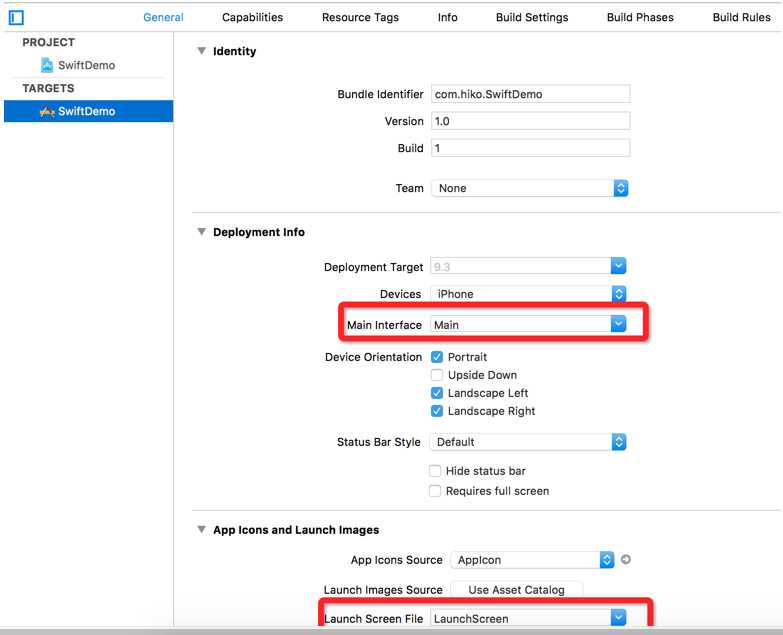Select the SwiftDemo project file icon
Image resolution: width=783 pixels, height=635 pixels.
click(47, 65)
